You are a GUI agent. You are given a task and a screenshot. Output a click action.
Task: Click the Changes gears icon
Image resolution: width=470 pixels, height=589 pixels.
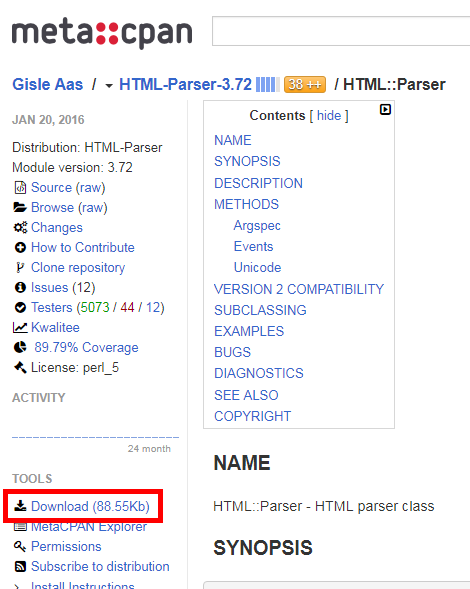pyautogui.click(x=20, y=227)
